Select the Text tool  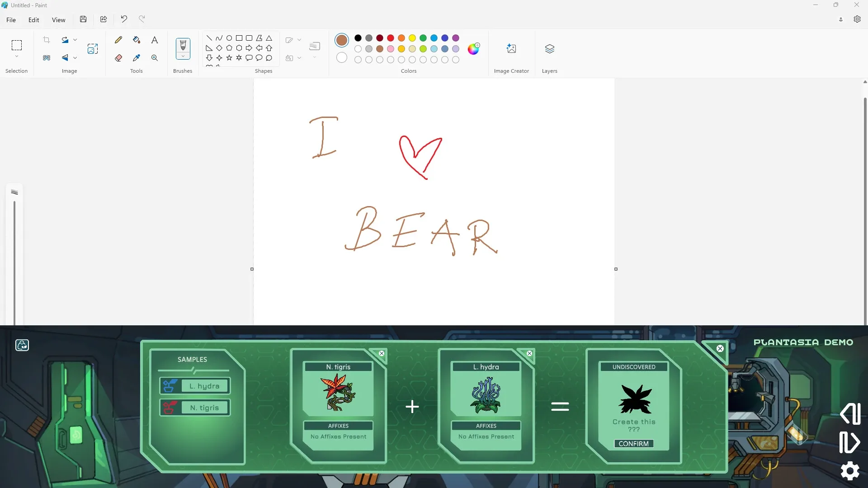[154, 40]
